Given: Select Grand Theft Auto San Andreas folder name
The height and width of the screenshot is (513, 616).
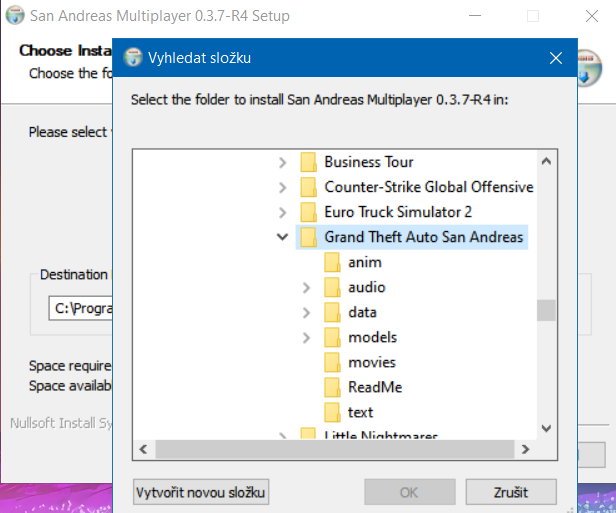Looking at the screenshot, I should pos(424,237).
